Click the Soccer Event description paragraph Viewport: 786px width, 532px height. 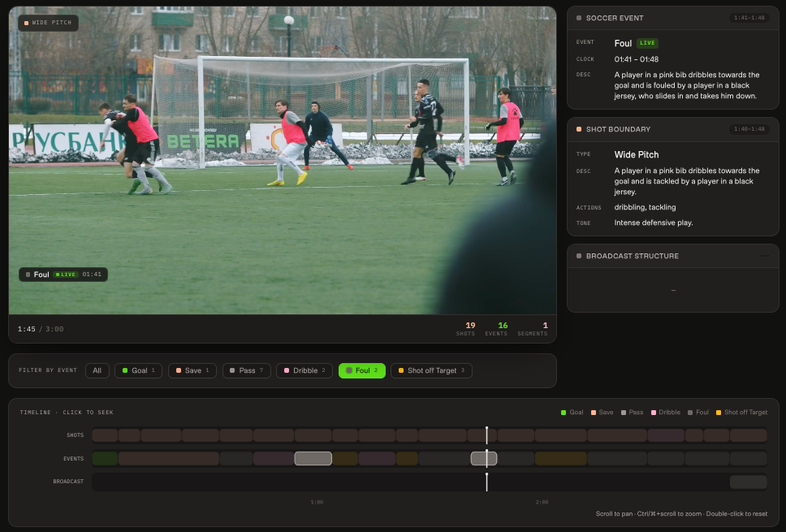687,85
